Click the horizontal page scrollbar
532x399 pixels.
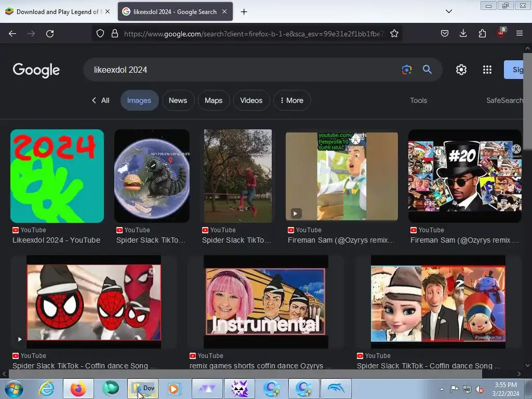(245, 374)
